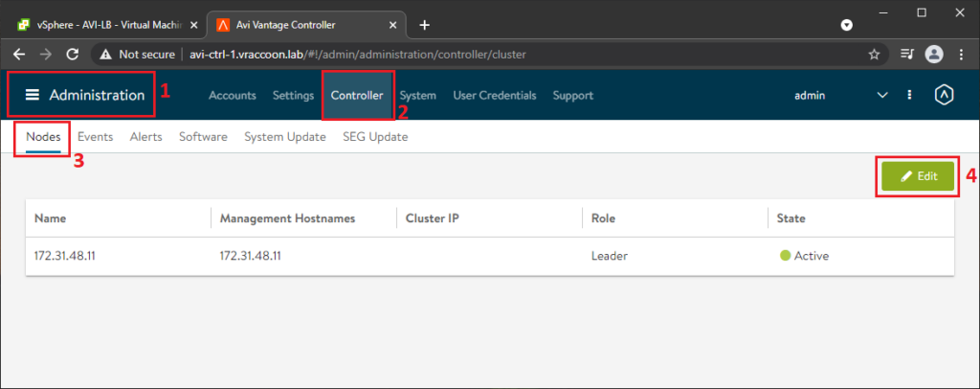Click the Administration title
Screen dimensions: 980x389
tap(97, 95)
